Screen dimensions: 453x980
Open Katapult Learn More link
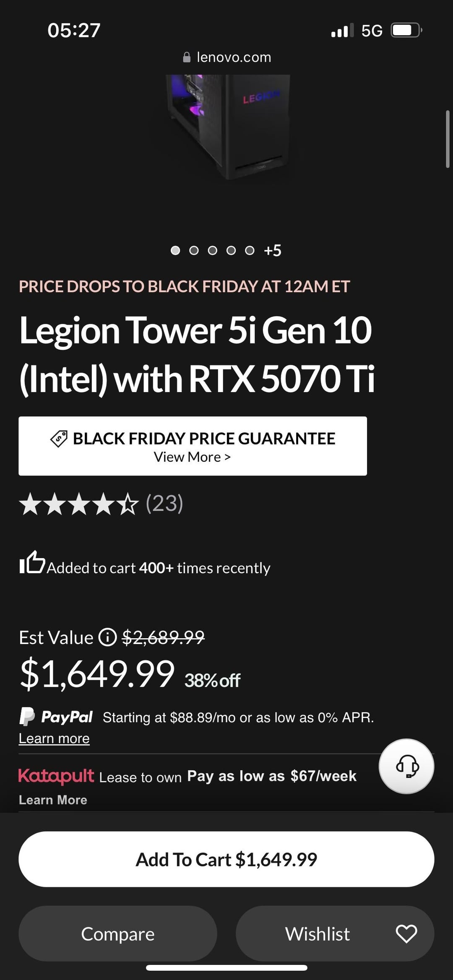coord(53,800)
